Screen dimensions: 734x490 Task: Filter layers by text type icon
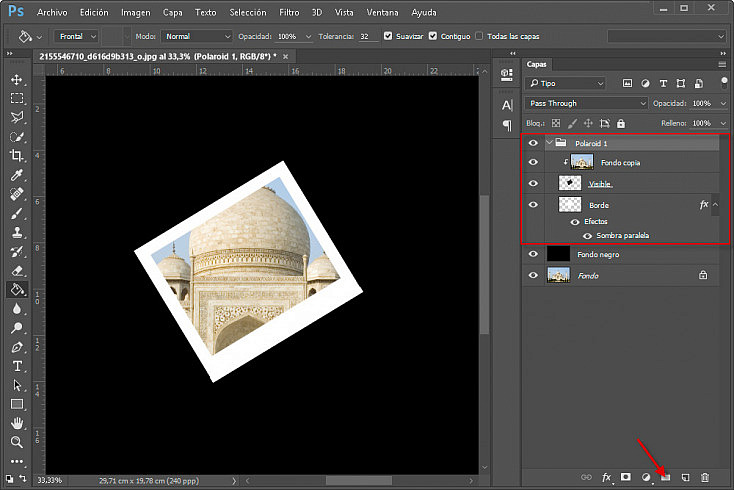click(x=663, y=83)
